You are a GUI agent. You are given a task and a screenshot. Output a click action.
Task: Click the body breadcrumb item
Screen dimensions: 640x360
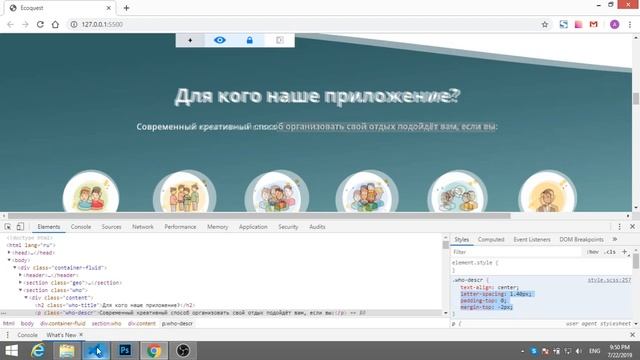27,324
